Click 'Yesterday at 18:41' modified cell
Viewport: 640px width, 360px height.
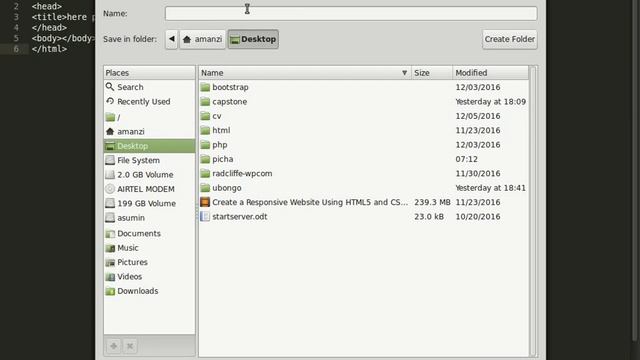(x=490, y=188)
